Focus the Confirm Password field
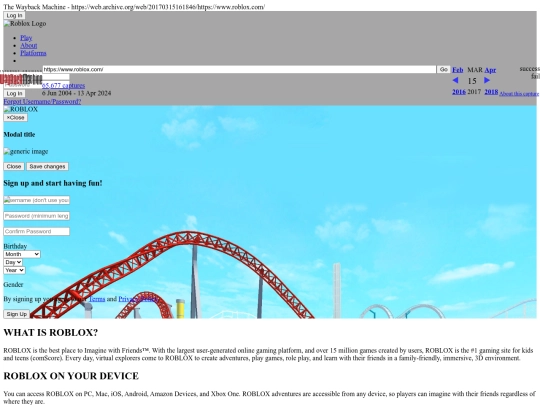540x405 pixels. pyautogui.click(x=37, y=231)
